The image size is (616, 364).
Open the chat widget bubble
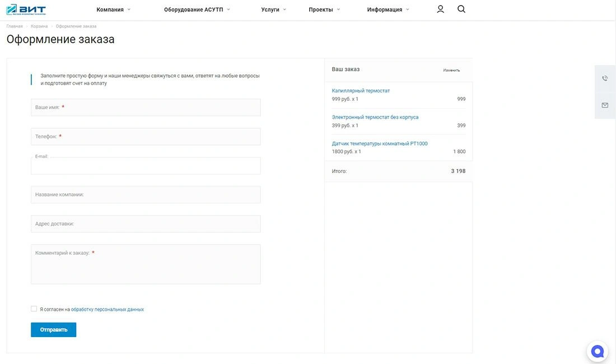tap(597, 352)
